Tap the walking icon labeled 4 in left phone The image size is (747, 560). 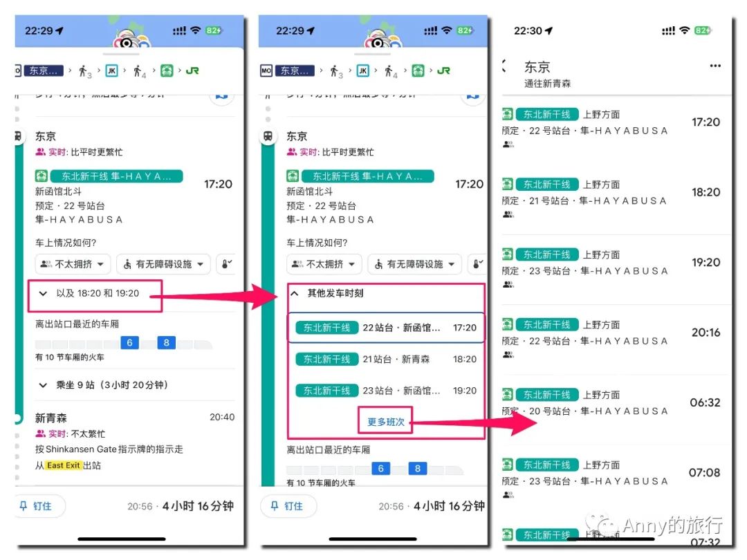click(139, 71)
